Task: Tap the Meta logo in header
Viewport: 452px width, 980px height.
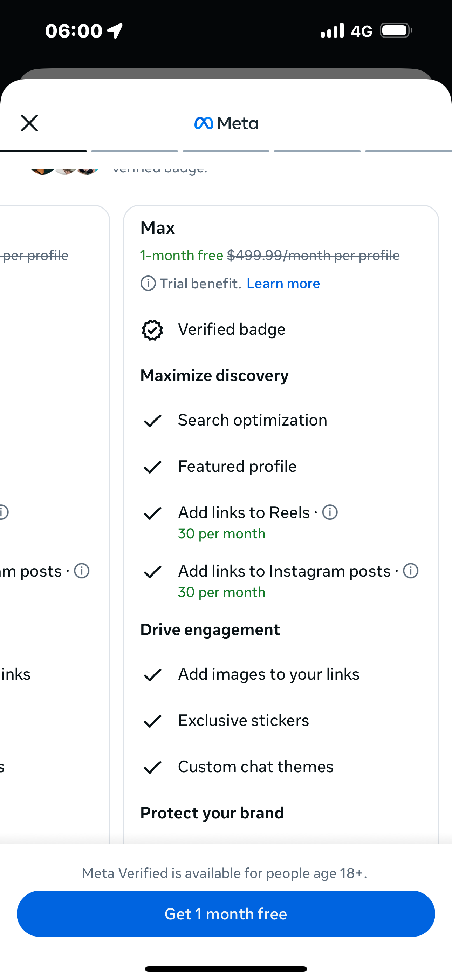Action: (x=226, y=123)
